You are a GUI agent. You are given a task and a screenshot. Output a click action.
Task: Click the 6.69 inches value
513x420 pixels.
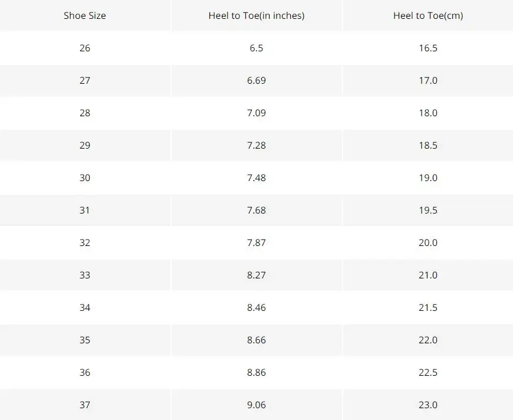(256, 81)
